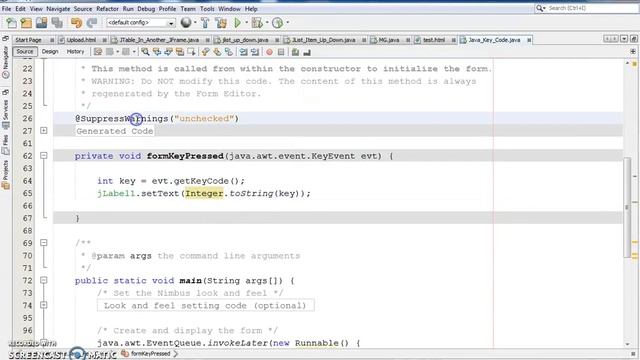Click the New Project toolbar icon
640x360 pixels.
[x=27, y=23]
